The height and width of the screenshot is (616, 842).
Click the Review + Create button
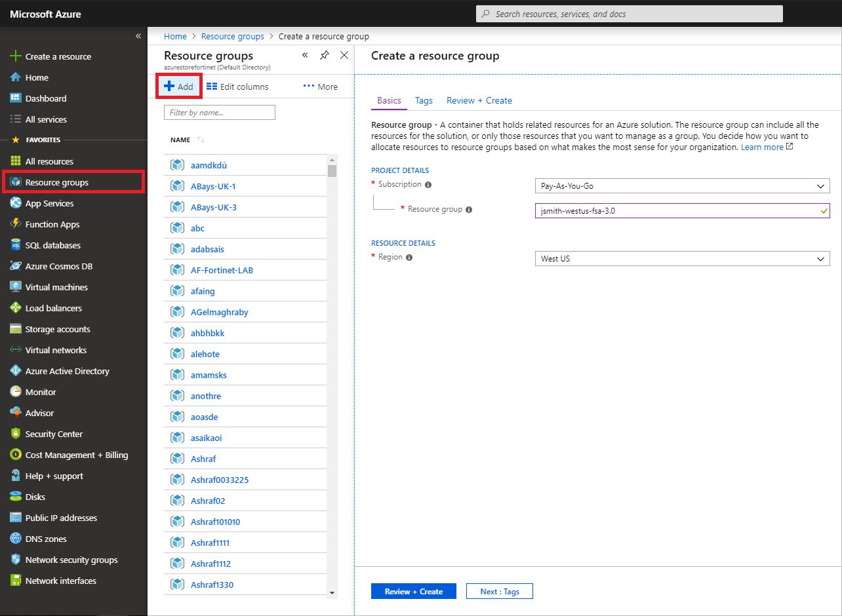coord(413,590)
